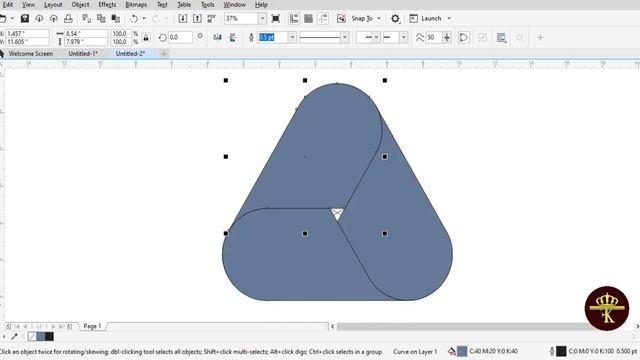Open the Edit menu
Screen dimensions: 640x360
8,5
